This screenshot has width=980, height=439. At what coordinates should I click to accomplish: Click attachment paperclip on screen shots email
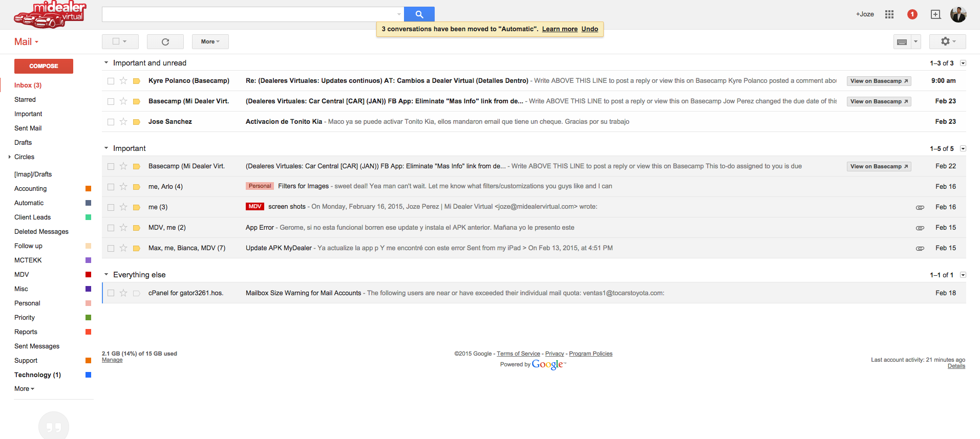pos(920,207)
